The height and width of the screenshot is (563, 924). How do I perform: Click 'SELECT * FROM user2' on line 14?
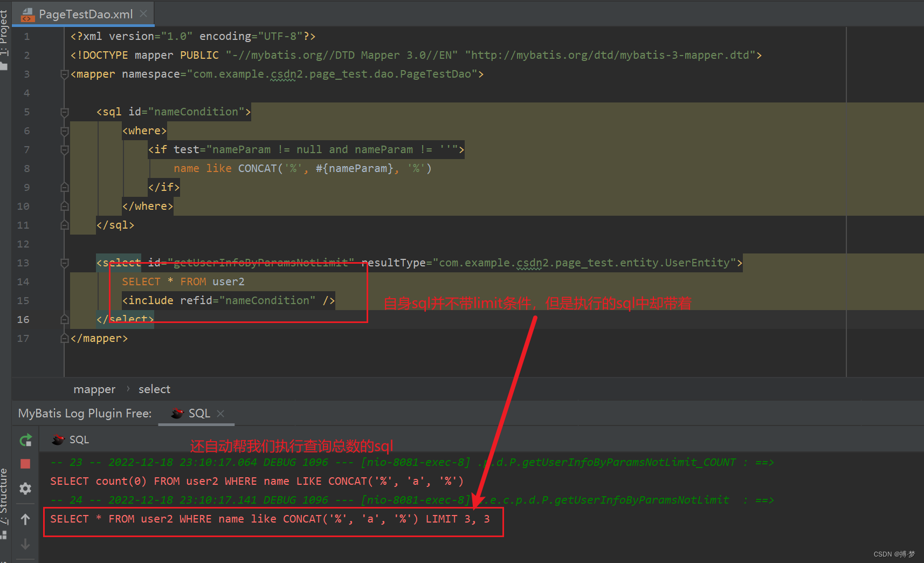183,281
